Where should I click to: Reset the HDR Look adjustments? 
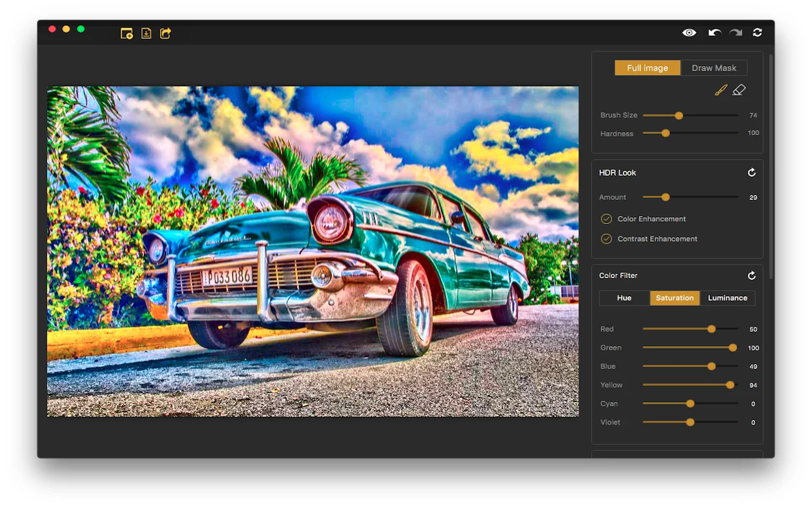752,172
